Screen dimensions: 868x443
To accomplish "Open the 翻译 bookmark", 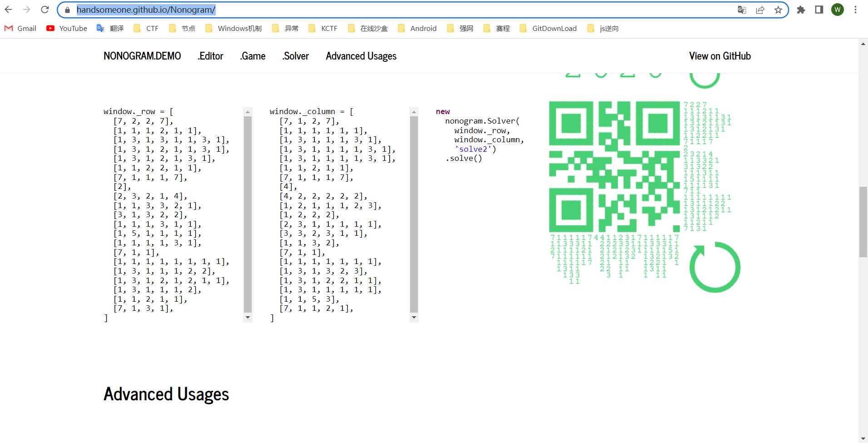I will pyautogui.click(x=110, y=28).
